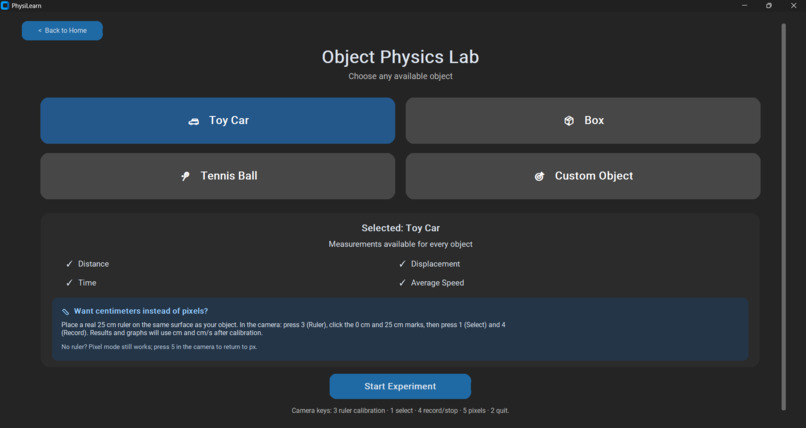
Task: Click the PhysiLearn app icon in title bar
Action: tap(5, 6)
